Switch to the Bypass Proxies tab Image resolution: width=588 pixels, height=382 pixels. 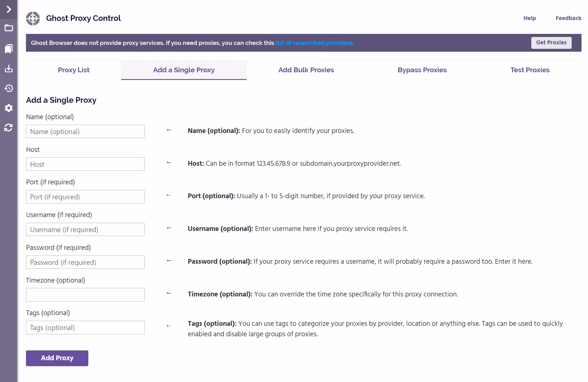[x=422, y=70]
